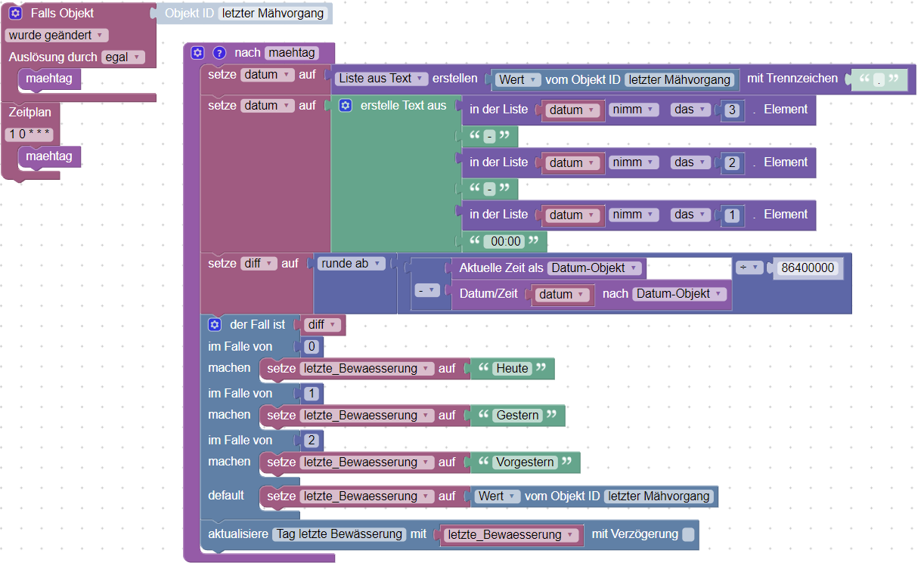924x566 pixels.
Task: Click the mit Trennzeichen label
Action: tap(792, 79)
